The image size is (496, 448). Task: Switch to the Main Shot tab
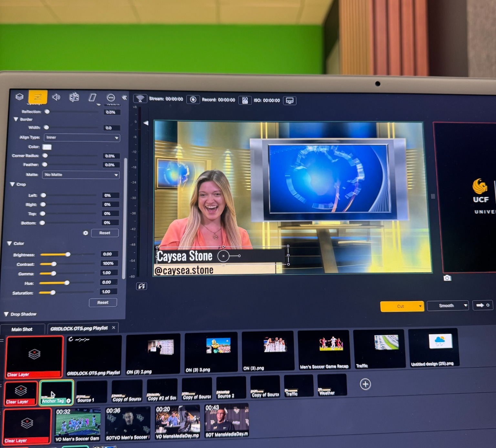(x=22, y=329)
